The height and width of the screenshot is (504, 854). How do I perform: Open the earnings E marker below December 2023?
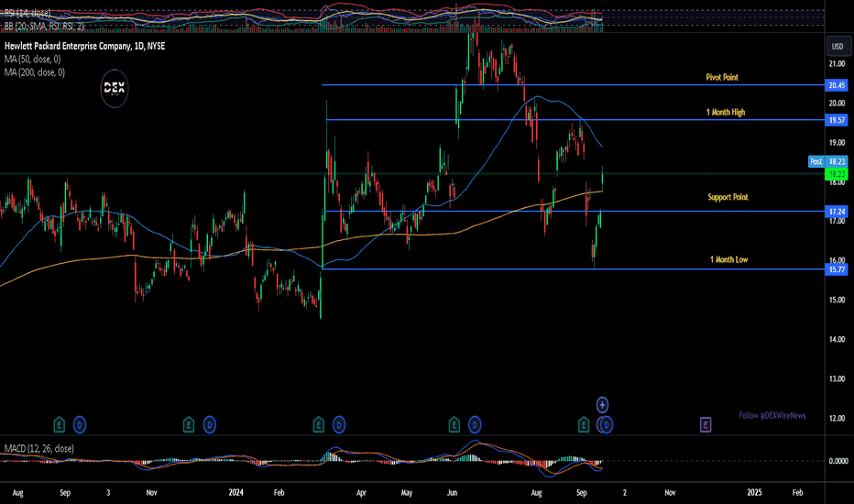tap(189, 424)
